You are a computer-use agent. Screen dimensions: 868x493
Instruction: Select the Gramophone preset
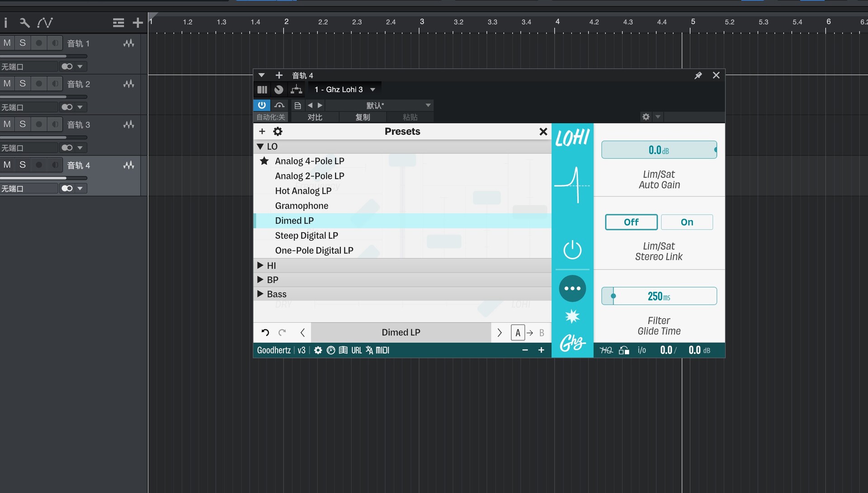tap(302, 206)
